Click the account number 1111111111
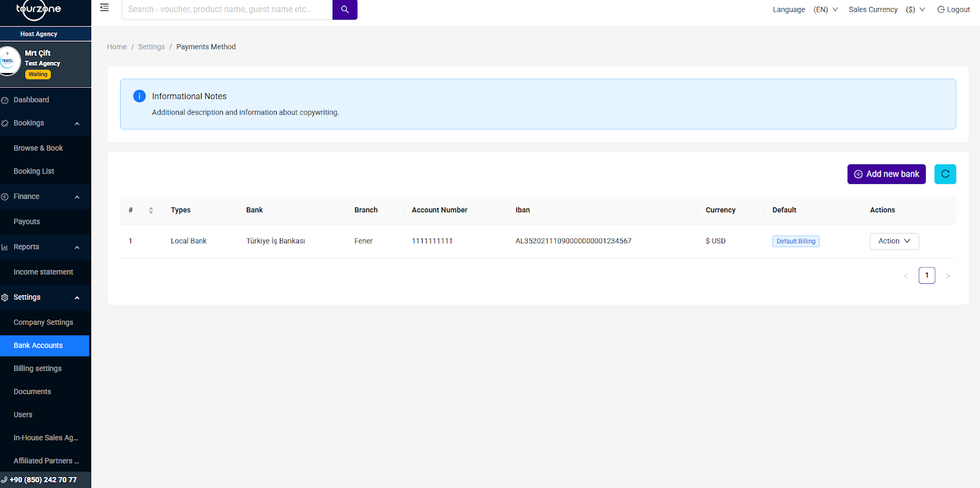The width and height of the screenshot is (980, 488). pos(432,242)
